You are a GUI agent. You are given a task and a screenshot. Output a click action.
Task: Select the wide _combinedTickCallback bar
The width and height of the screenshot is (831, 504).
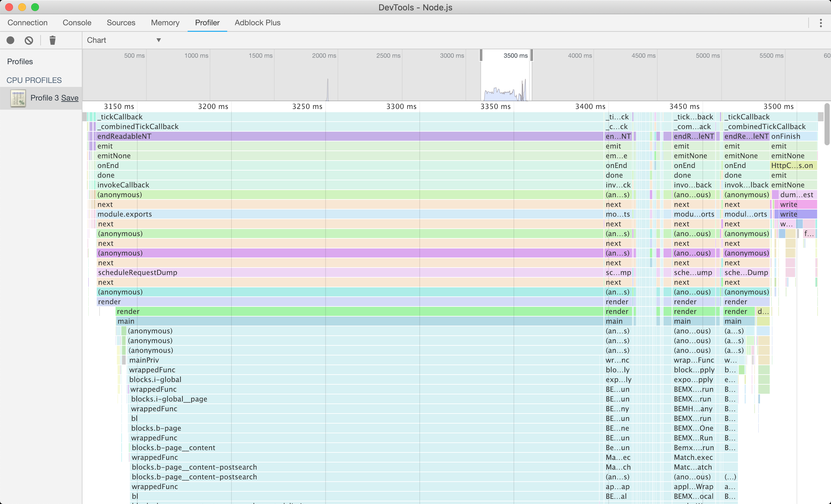[x=350, y=127]
